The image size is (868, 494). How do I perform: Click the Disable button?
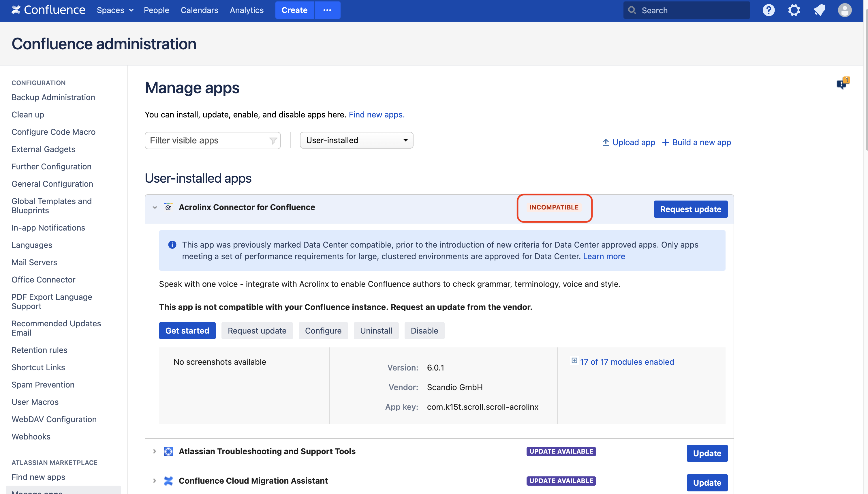[x=424, y=330]
